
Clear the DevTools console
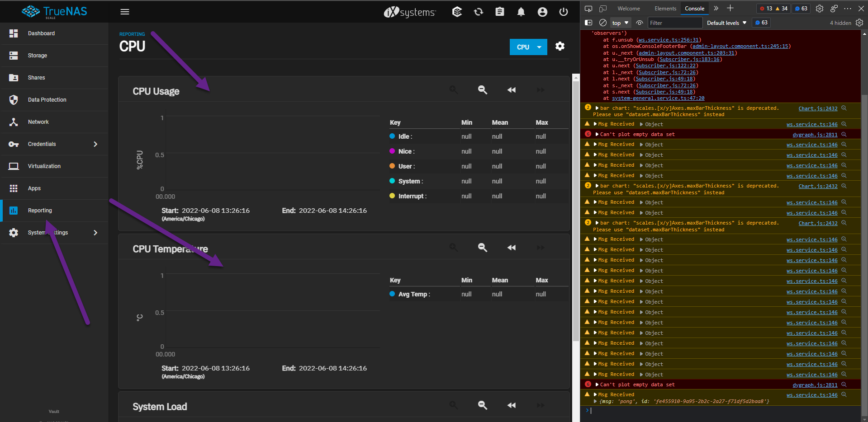click(603, 23)
